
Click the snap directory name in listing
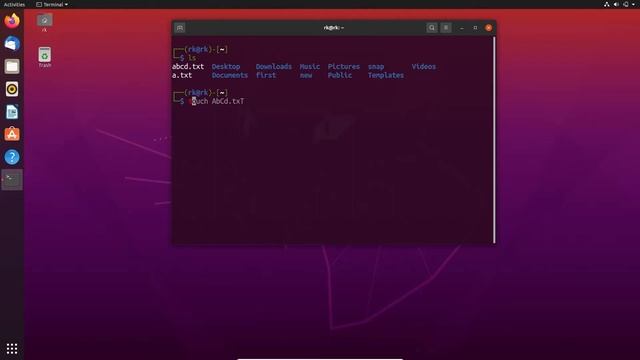pyautogui.click(x=376, y=67)
